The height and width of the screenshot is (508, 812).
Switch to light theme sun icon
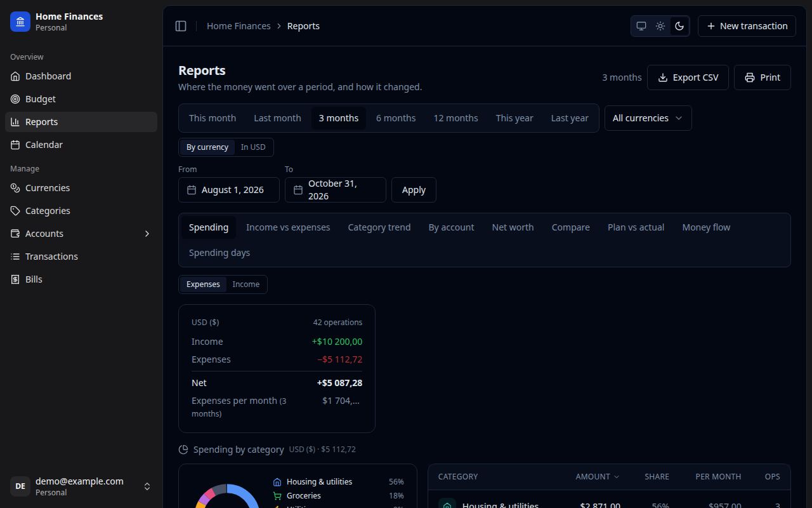pyautogui.click(x=660, y=26)
